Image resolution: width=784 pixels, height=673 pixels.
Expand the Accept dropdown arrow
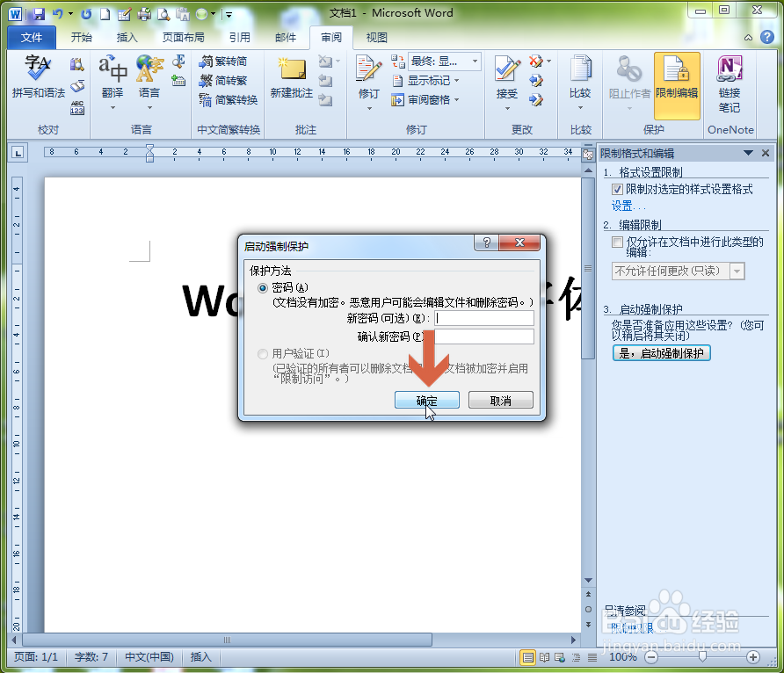(x=507, y=108)
